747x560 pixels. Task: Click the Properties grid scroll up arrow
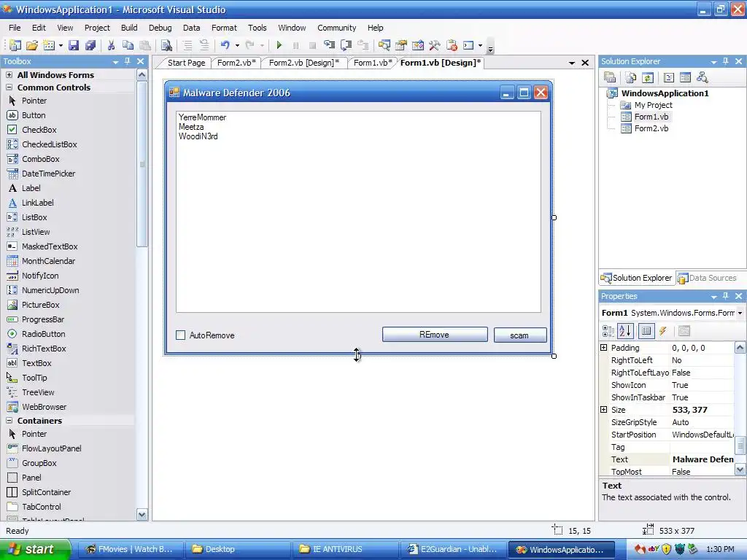tap(740, 347)
